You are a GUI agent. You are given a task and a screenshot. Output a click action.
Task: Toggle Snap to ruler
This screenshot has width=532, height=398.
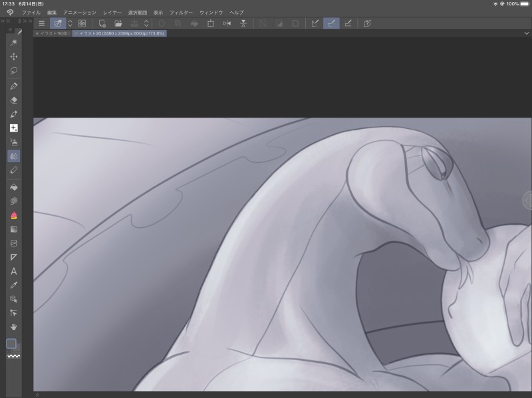click(315, 23)
